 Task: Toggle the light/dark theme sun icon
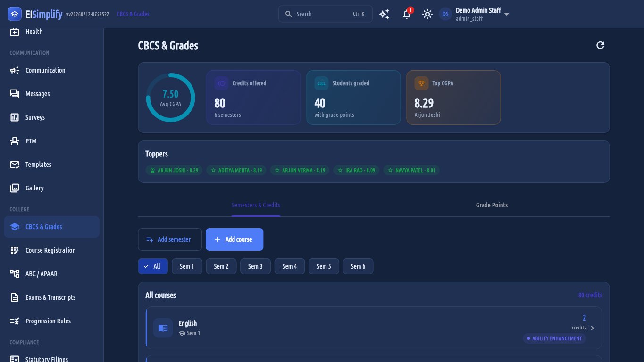427,14
